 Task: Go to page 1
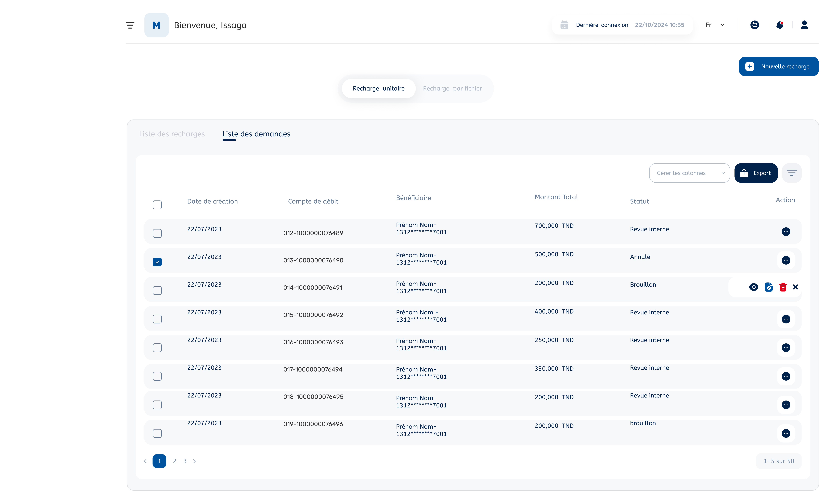point(159,461)
